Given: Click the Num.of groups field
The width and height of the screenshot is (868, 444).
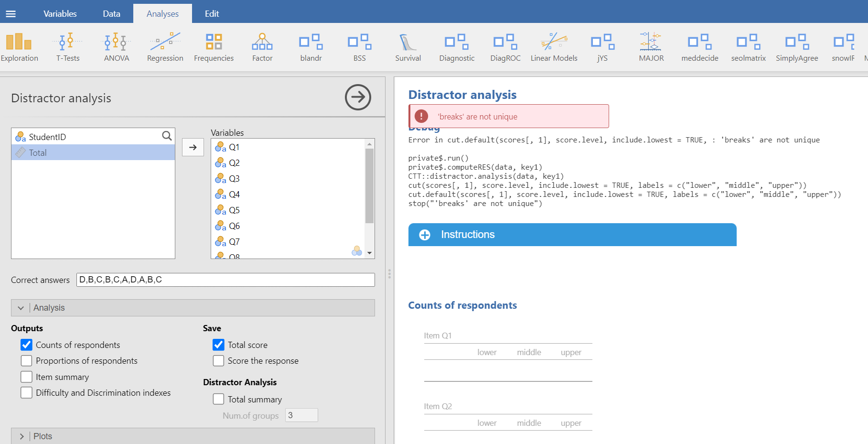Looking at the screenshot, I should [x=301, y=415].
